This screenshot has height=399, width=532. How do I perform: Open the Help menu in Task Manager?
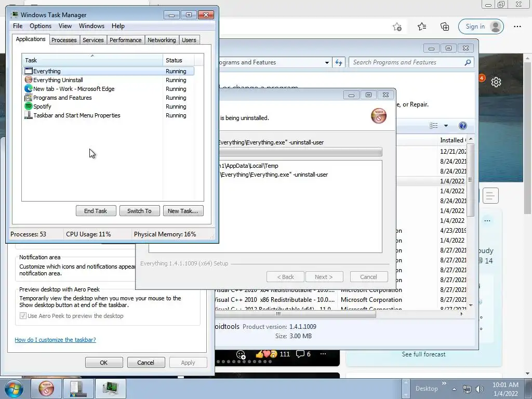(x=118, y=26)
